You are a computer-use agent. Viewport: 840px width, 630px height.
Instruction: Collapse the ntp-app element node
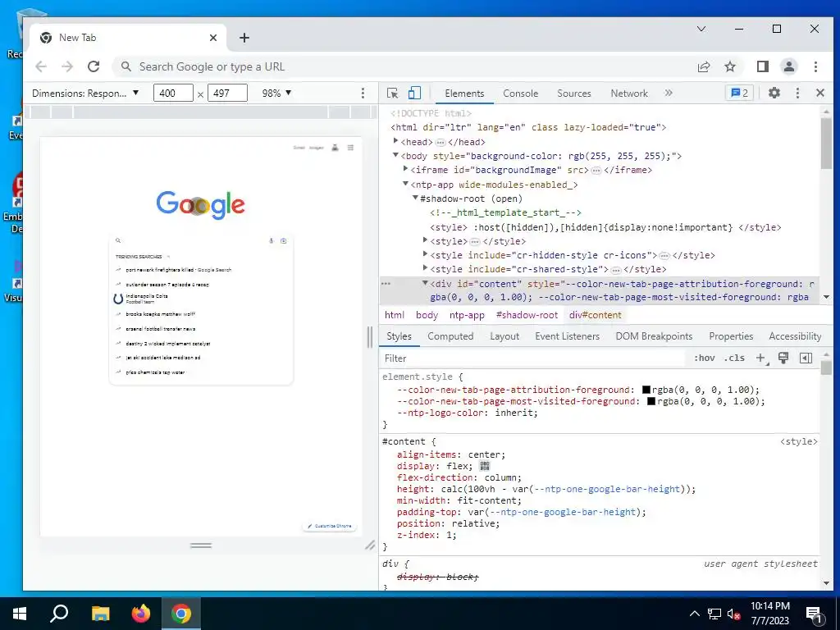point(405,184)
